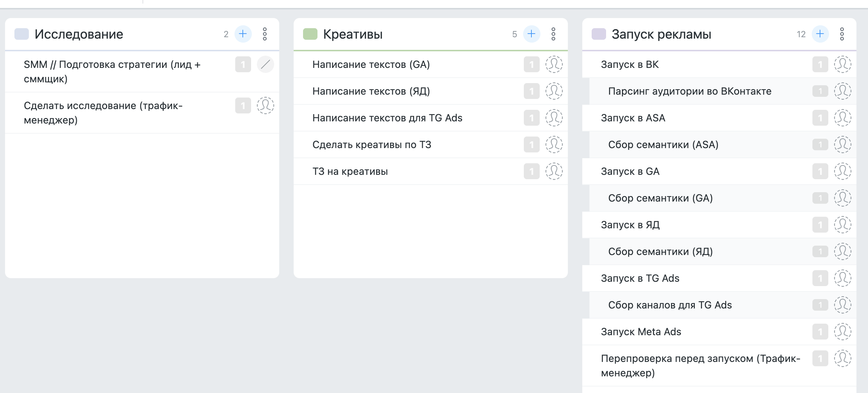Open the three-dot menu of Креативы column
Viewport: 868px width, 393px height.
pos(554,34)
